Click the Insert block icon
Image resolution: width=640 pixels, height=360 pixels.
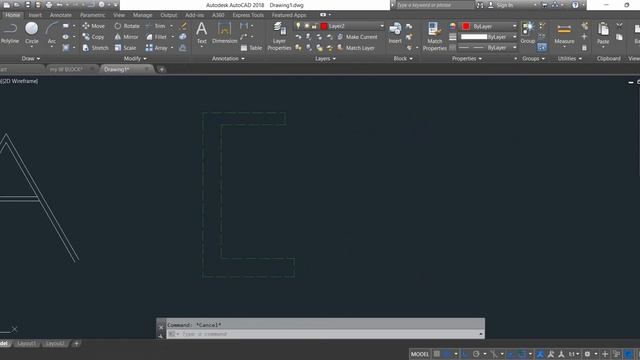[x=395, y=33]
